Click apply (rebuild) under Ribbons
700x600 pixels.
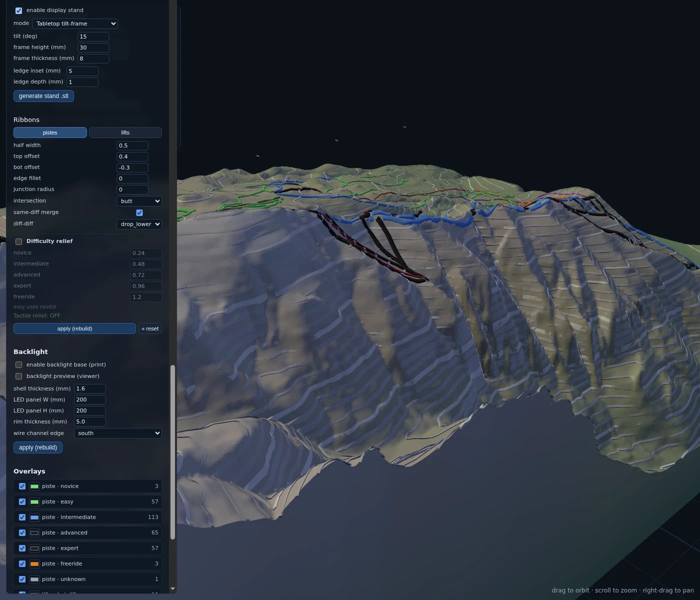coord(74,328)
